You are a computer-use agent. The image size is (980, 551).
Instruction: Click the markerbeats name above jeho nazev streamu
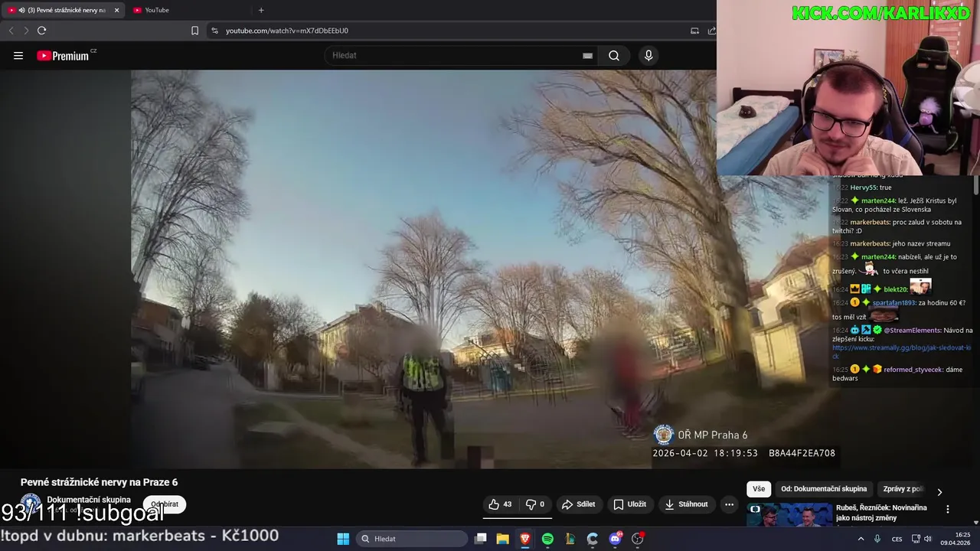[870, 243]
